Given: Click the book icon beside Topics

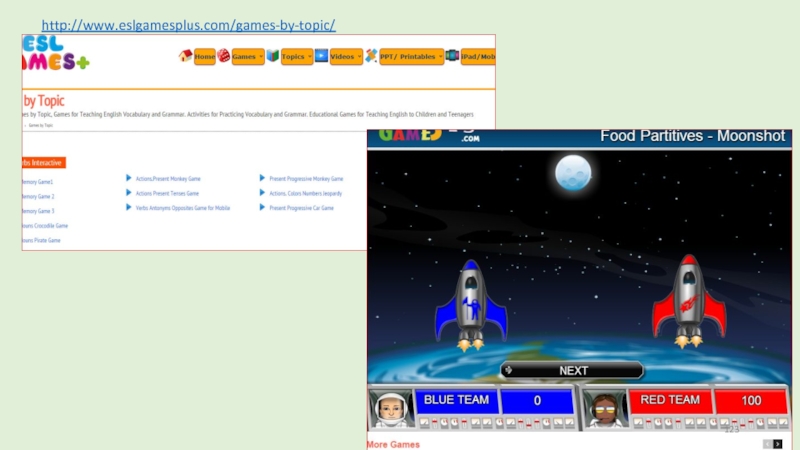Looking at the screenshot, I should (x=272, y=56).
